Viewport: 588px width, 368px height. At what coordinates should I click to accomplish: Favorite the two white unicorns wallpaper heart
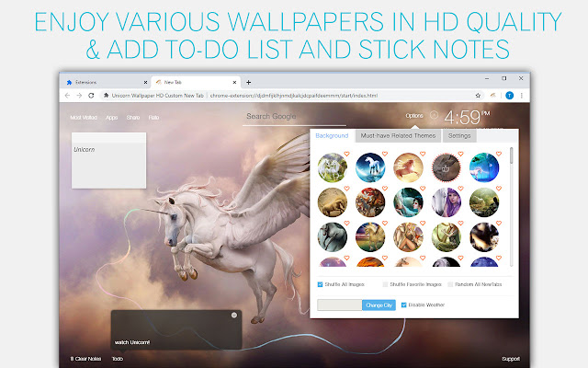(x=347, y=154)
